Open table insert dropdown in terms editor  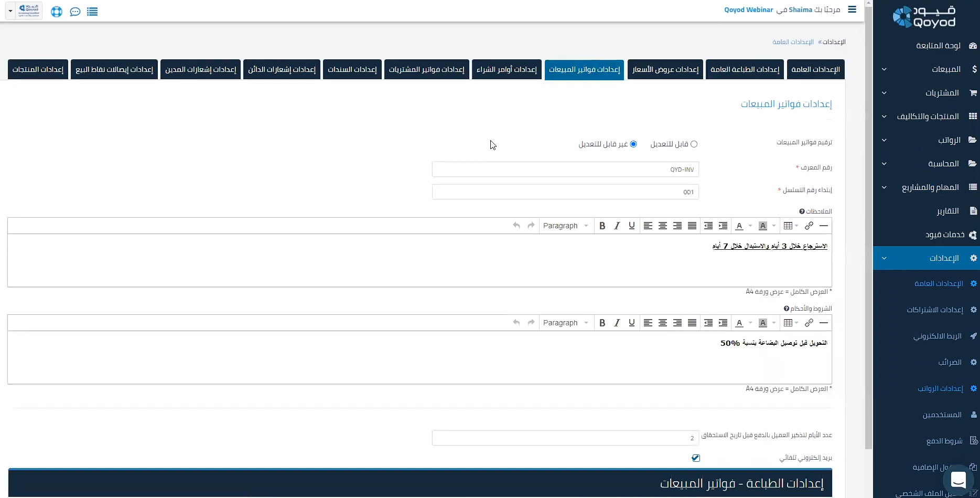coord(790,323)
